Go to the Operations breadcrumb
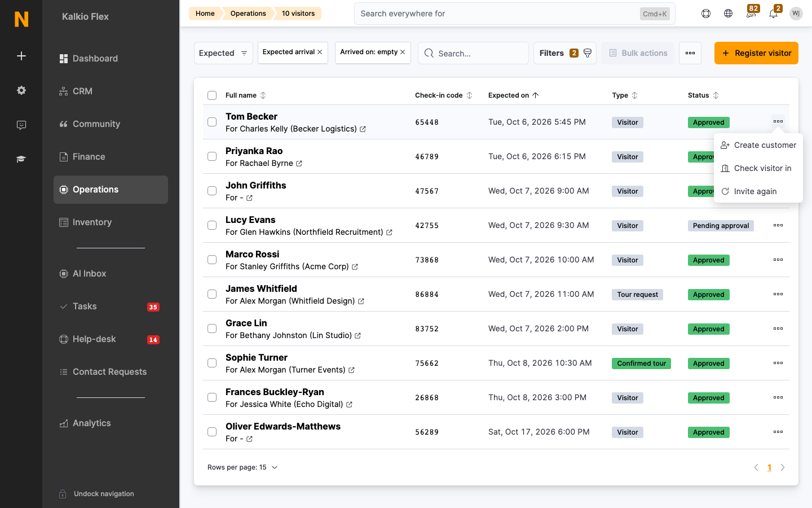The height and width of the screenshot is (508, 812). 248,14
